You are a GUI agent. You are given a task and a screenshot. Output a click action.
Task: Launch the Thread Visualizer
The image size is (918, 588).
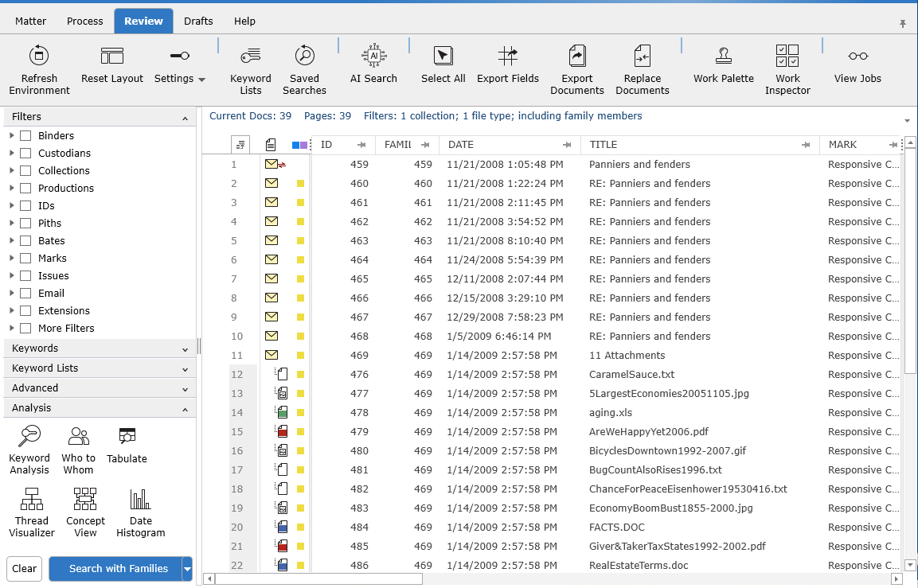[x=32, y=512]
